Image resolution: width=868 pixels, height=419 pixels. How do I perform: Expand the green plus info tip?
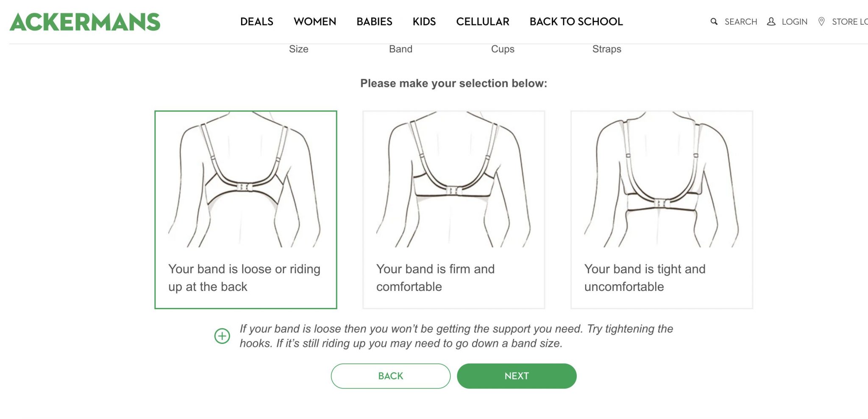(x=221, y=336)
